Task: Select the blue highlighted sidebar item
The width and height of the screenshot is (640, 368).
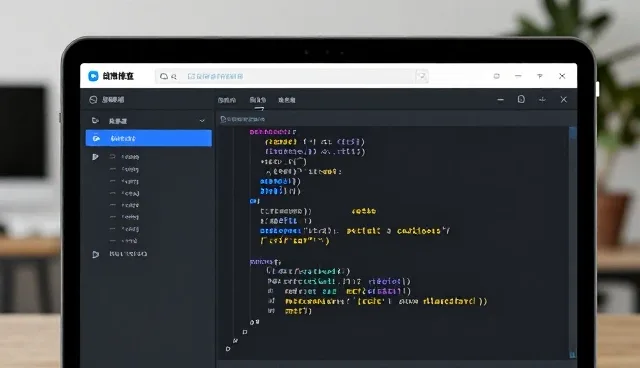Action: (x=149, y=138)
